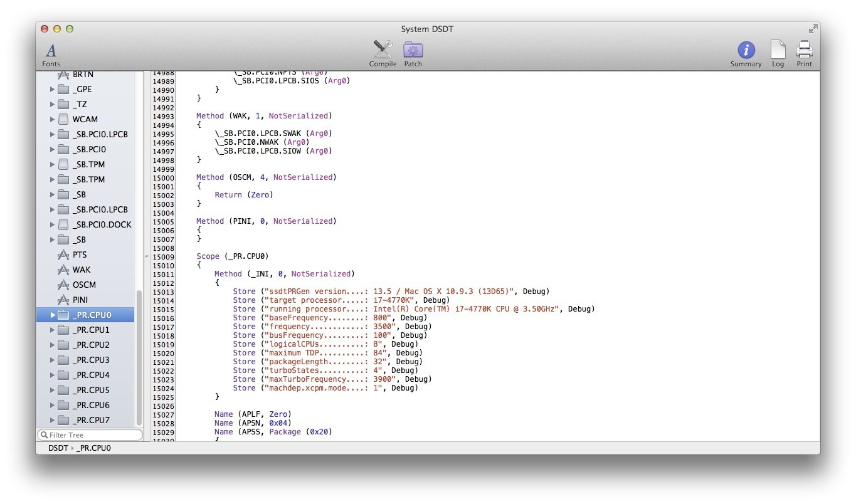Open the Patch tool

click(x=413, y=55)
